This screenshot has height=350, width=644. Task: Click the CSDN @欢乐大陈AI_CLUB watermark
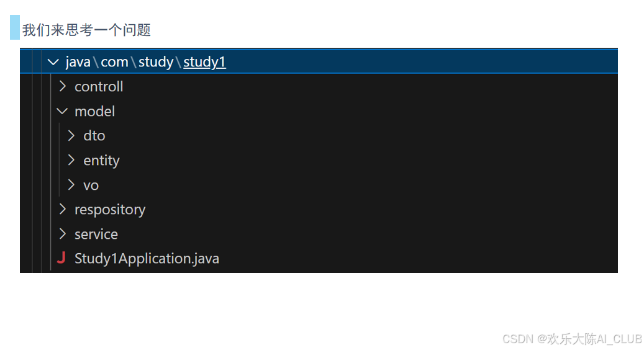[x=572, y=339]
